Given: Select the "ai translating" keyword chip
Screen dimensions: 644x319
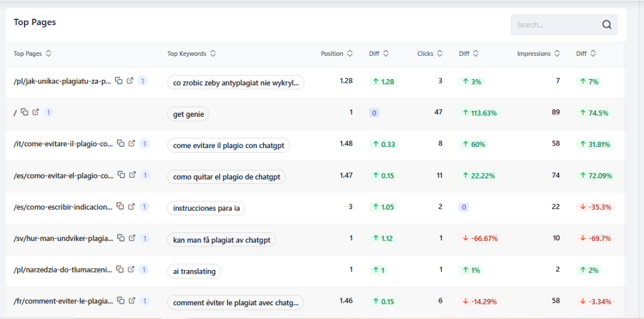Looking at the screenshot, I should click(194, 271).
